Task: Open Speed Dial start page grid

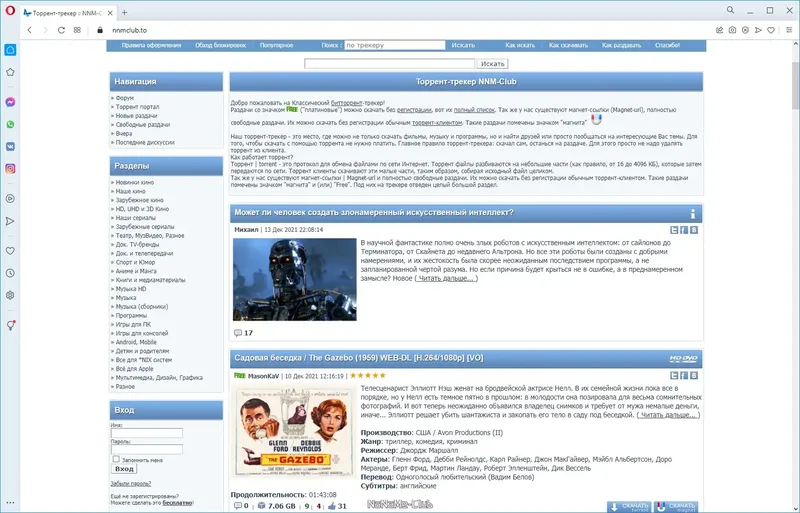Action: tap(77, 30)
